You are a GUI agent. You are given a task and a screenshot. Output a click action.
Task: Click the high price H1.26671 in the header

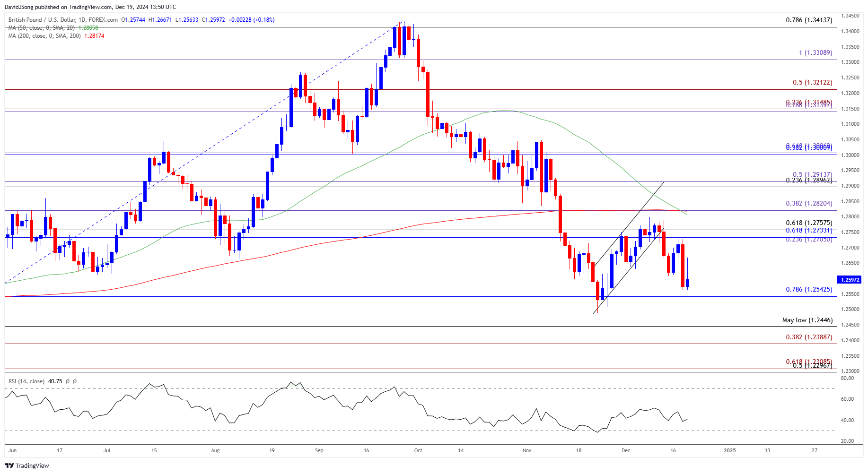coord(160,20)
